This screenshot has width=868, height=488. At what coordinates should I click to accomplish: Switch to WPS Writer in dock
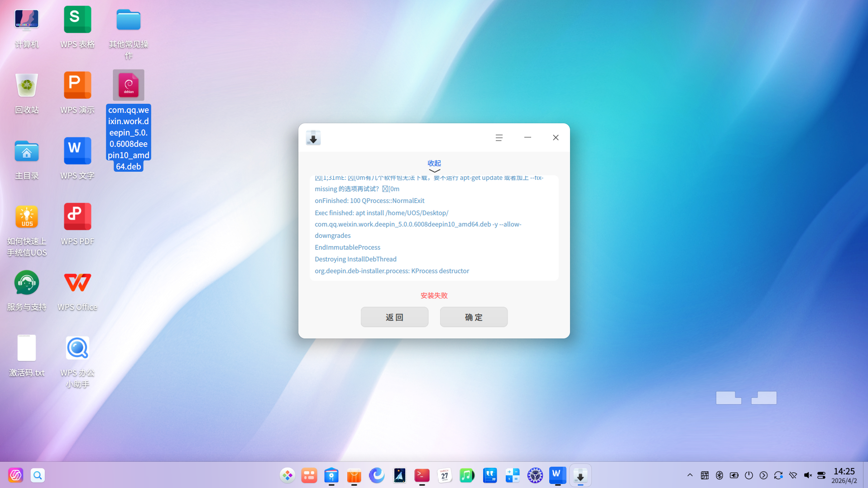[558, 475]
